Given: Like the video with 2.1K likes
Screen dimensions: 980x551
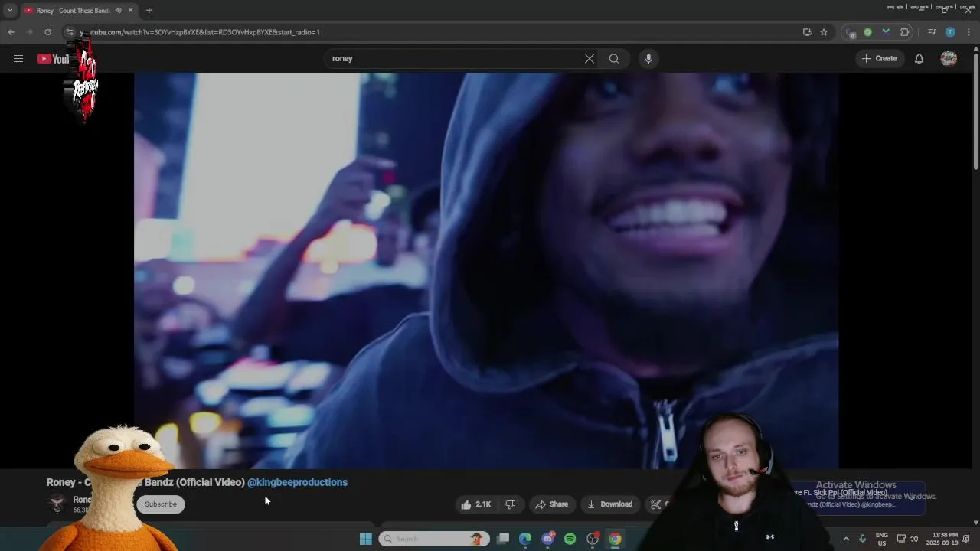Looking at the screenshot, I should pos(475,504).
